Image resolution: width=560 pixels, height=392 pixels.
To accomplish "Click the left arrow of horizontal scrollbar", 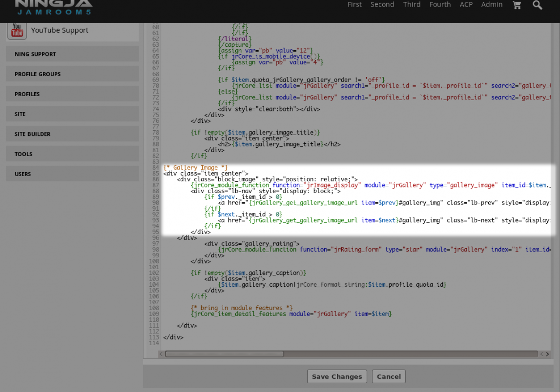I will (161, 354).
